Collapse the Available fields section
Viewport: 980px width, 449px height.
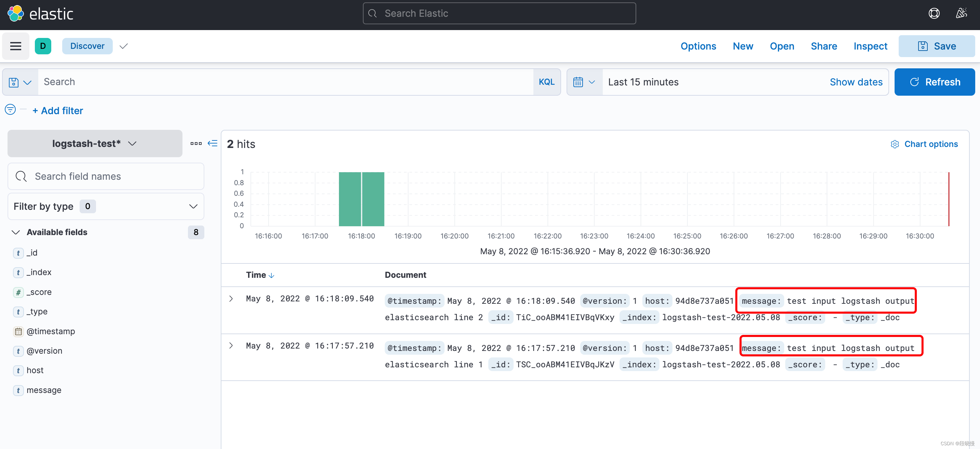(x=16, y=232)
